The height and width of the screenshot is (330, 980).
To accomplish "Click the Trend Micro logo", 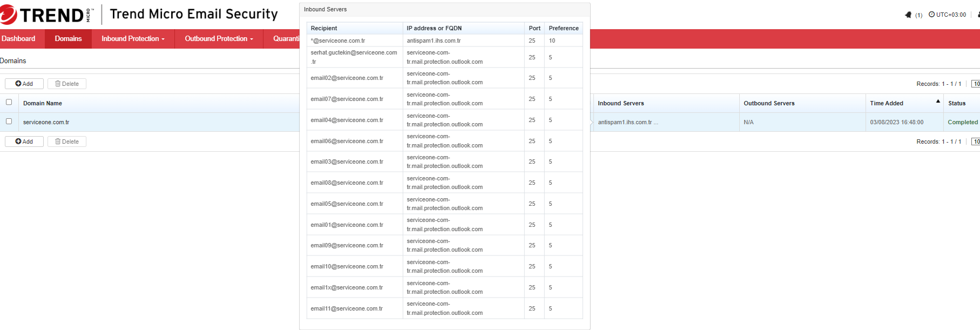I will (46, 15).
